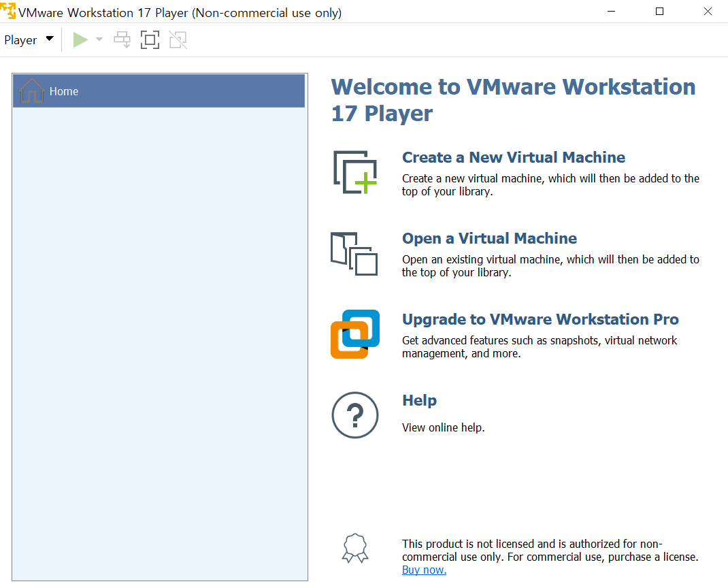Open the Player menu dropdown

click(29, 40)
